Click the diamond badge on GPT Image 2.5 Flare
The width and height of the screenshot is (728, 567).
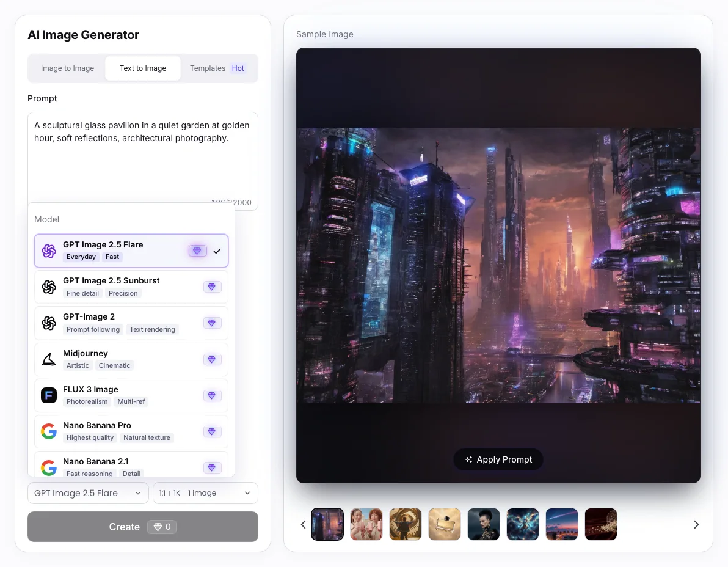(x=197, y=251)
